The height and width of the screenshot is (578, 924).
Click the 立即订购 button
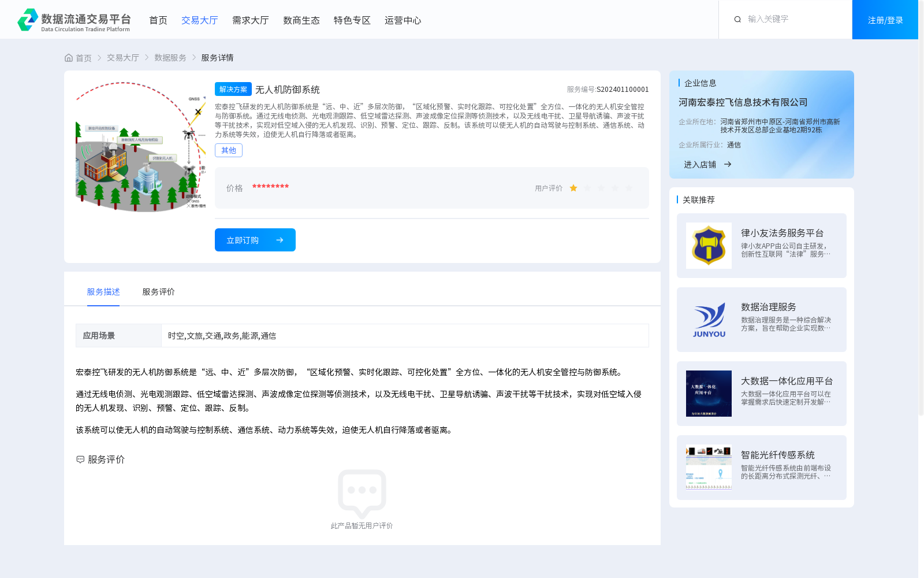coord(255,240)
